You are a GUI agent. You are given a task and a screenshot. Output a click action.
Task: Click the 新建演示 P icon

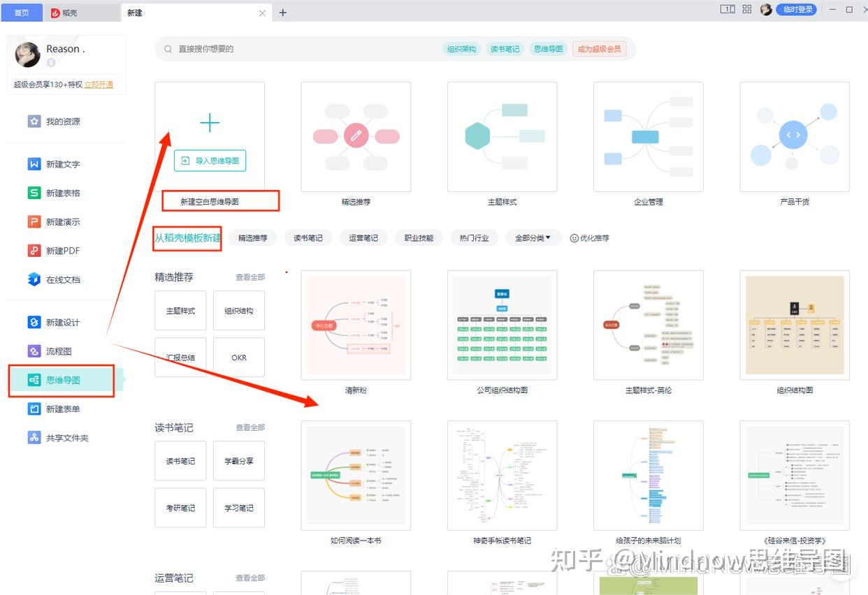pyautogui.click(x=34, y=221)
